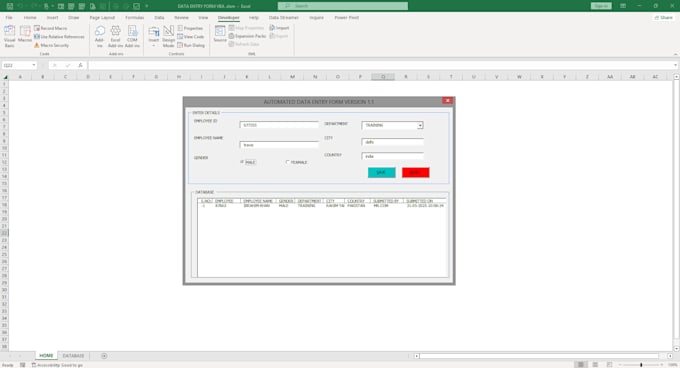This screenshot has width=680, height=368.
Task: Close the Data Entry Form dialog
Action: point(448,101)
